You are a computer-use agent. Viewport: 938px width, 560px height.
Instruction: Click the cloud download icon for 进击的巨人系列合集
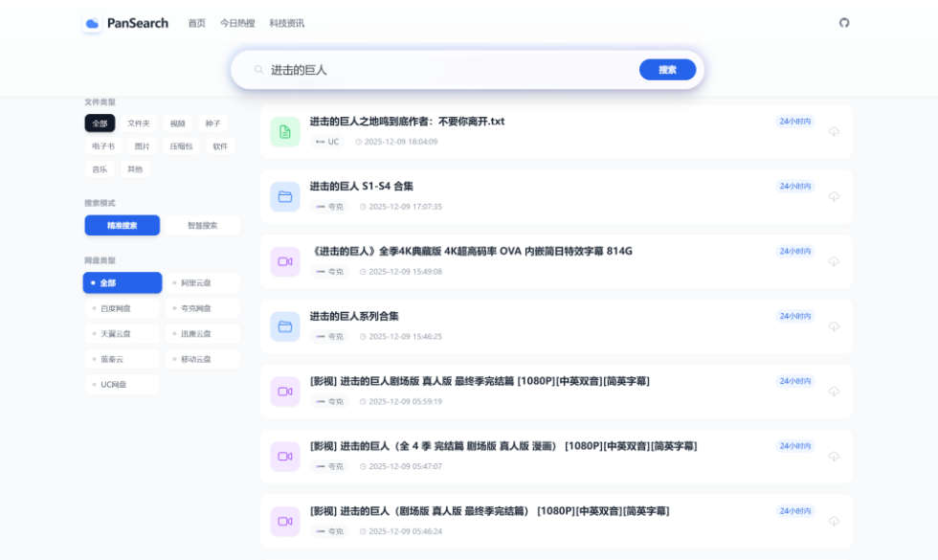[x=834, y=326]
